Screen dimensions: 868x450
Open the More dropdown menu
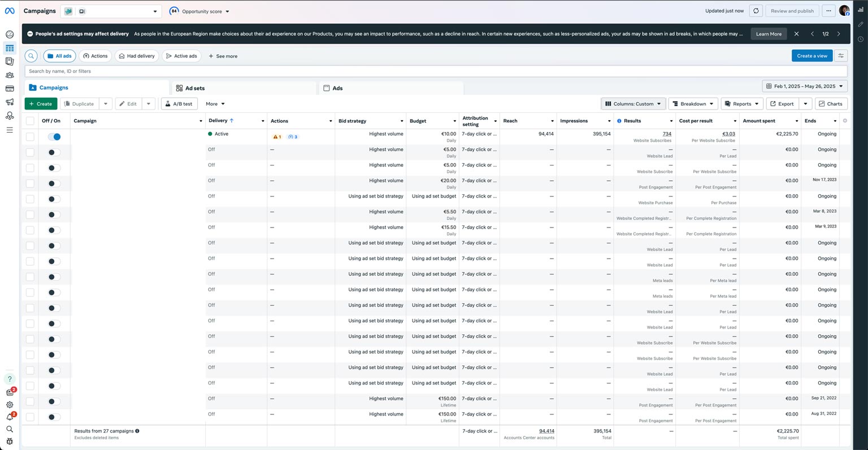coord(215,104)
